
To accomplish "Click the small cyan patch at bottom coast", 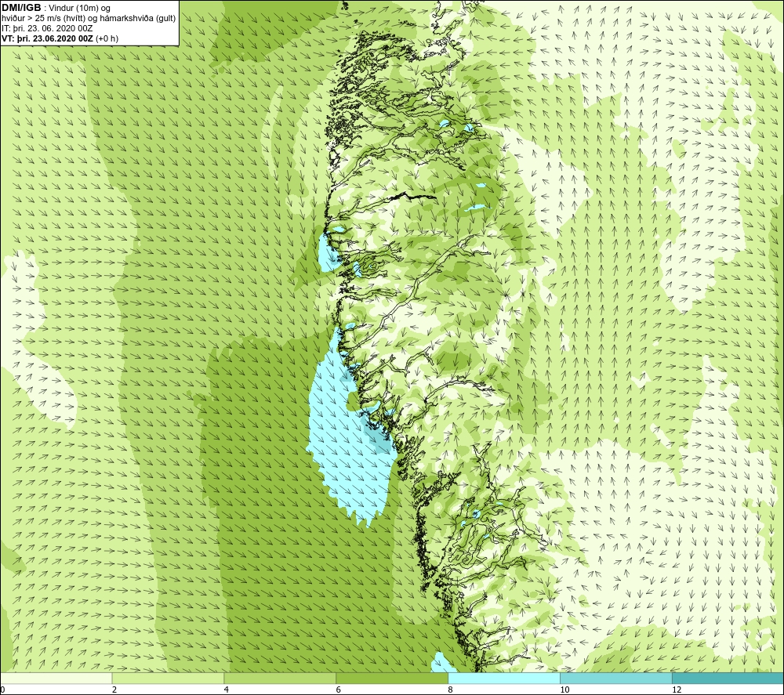I will tap(441, 663).
